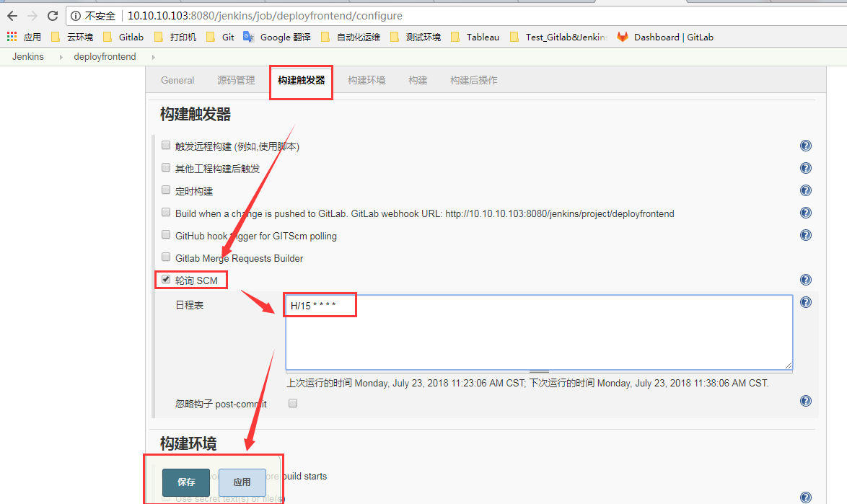Open the 打印机 bookmark folder
847x504 pixels.
coord(175,37)
